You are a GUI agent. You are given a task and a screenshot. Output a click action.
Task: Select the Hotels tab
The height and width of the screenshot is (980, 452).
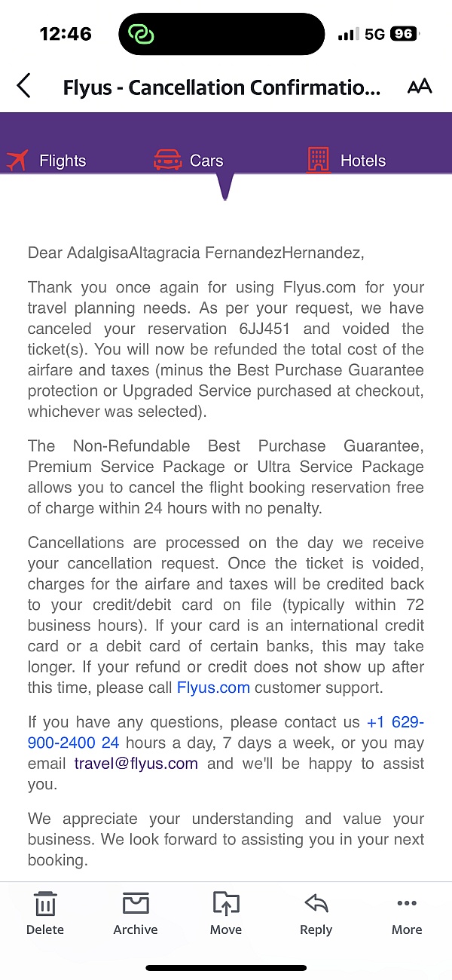click(x=364, y=160)
